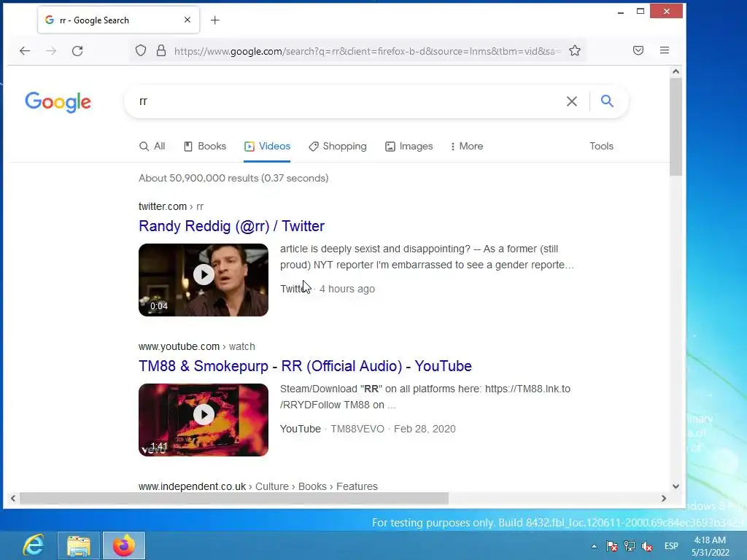Click the '4 hours ago' timestamp
Image resolution: width=747 pixels, height=560 pixels.
click(x=347, y=289)
